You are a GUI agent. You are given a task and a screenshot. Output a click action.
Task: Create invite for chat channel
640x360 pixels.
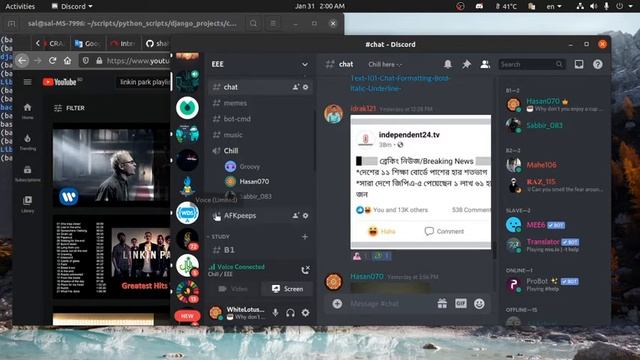(x=296, y=87)
